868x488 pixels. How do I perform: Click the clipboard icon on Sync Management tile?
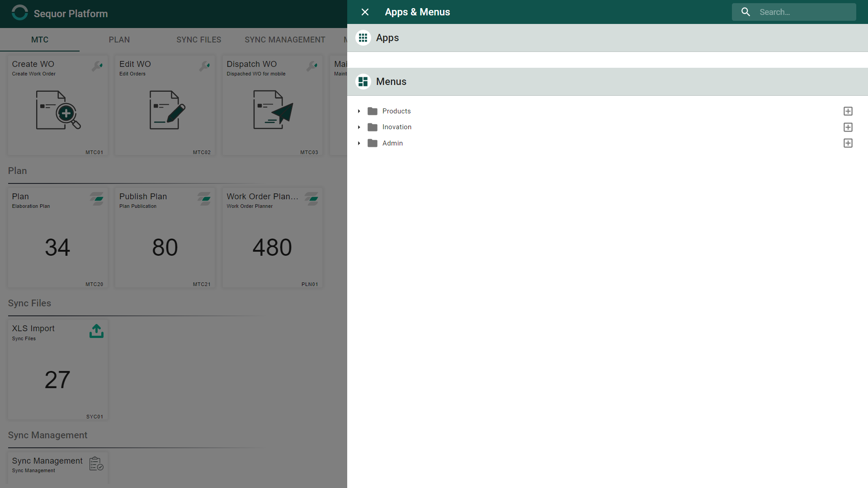click(97, 464)
